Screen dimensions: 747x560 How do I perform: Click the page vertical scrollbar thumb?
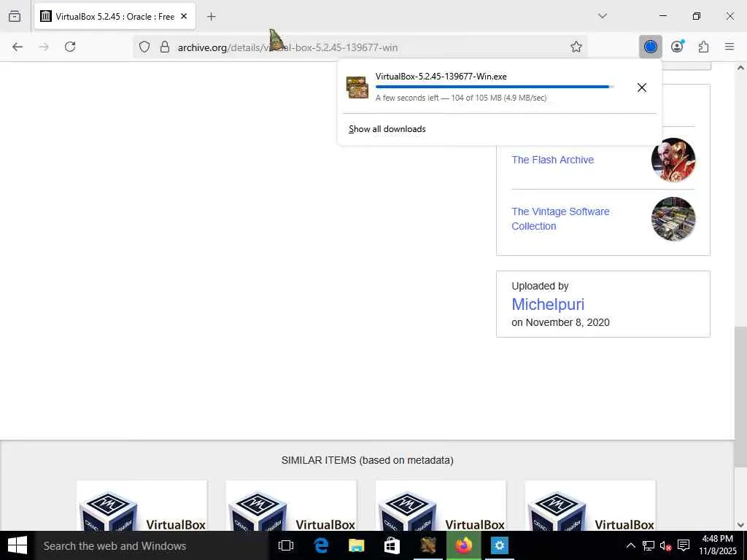point(740,397)
